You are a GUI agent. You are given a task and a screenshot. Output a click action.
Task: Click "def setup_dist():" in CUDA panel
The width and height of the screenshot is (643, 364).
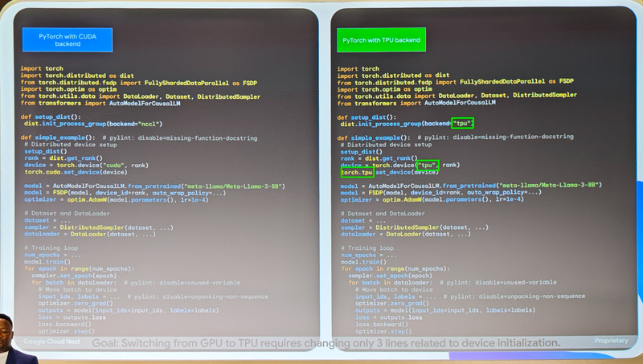pos(51,117)
